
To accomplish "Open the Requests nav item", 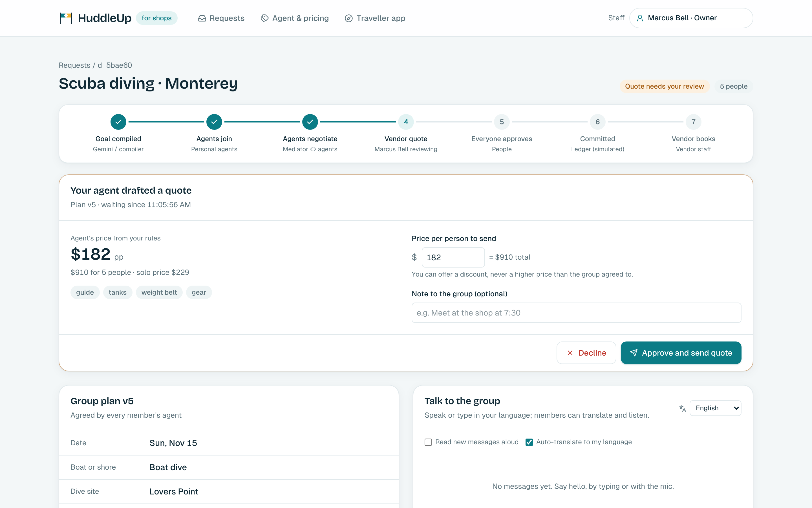I will 221,18.
